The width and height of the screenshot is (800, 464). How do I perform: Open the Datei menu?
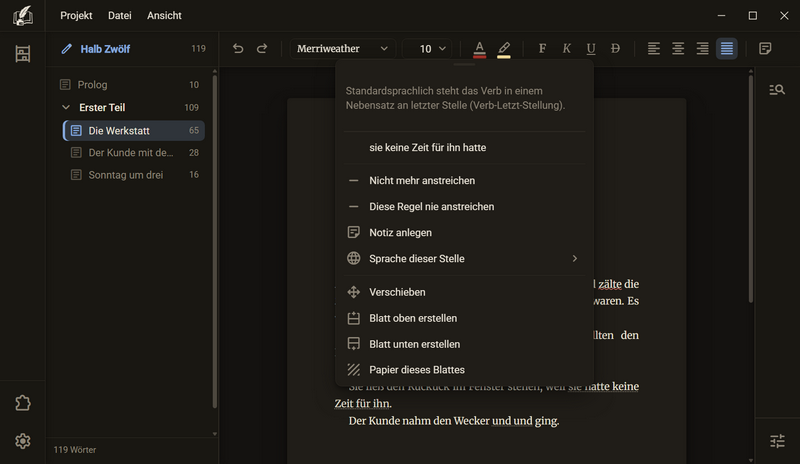click(x=119, y=16)
